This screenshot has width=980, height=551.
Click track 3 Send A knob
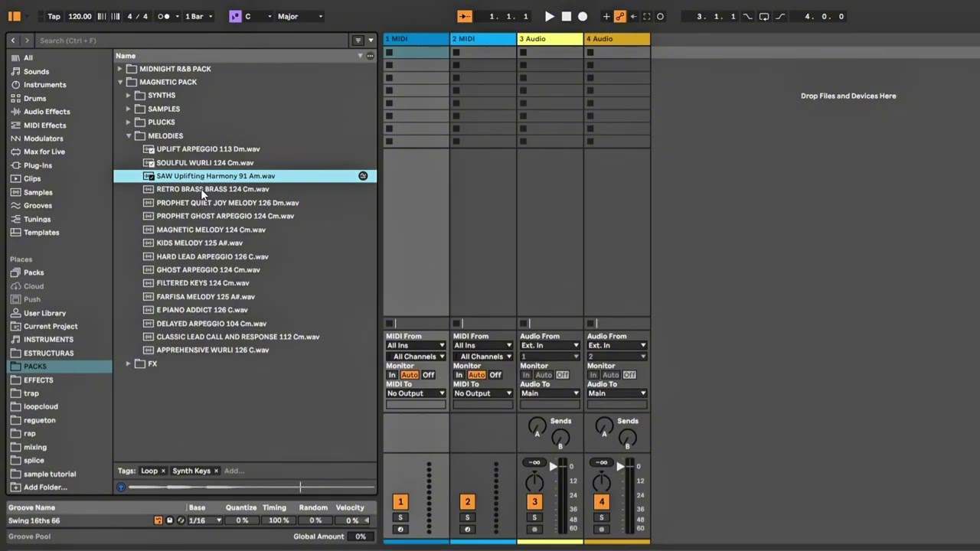point(537,427)
